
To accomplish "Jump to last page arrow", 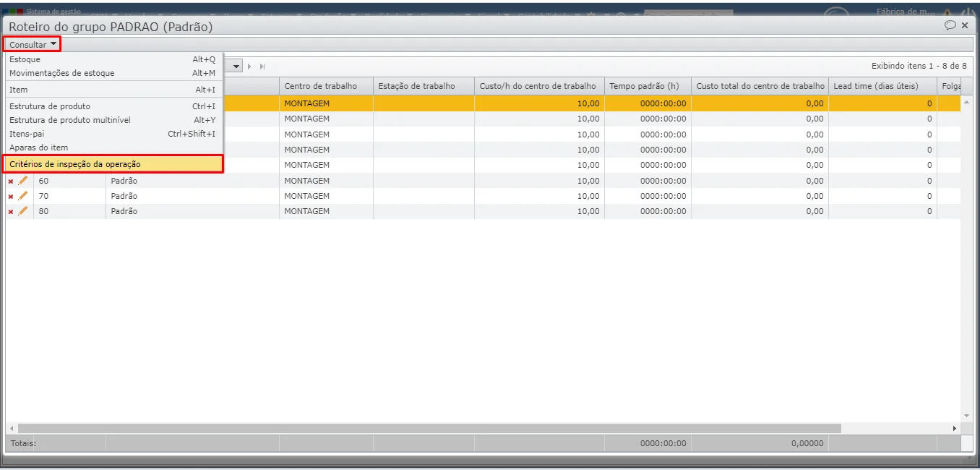I will [x=262, y=66].
